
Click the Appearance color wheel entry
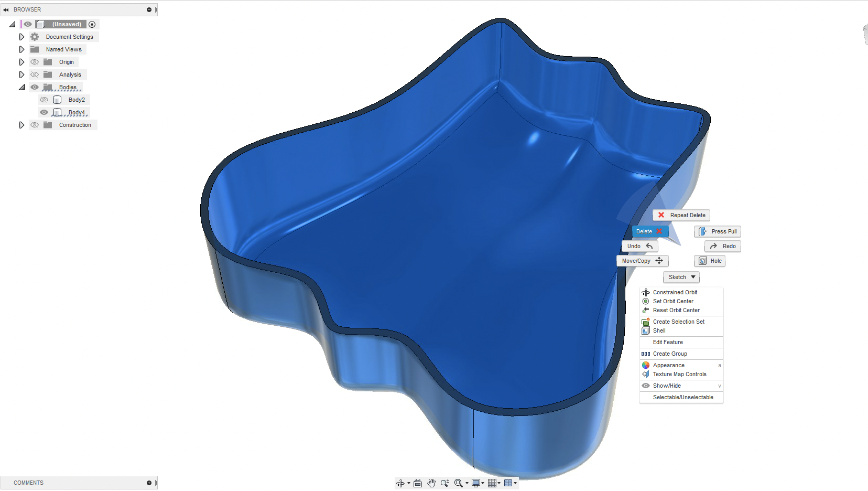[x=669, y=365]
